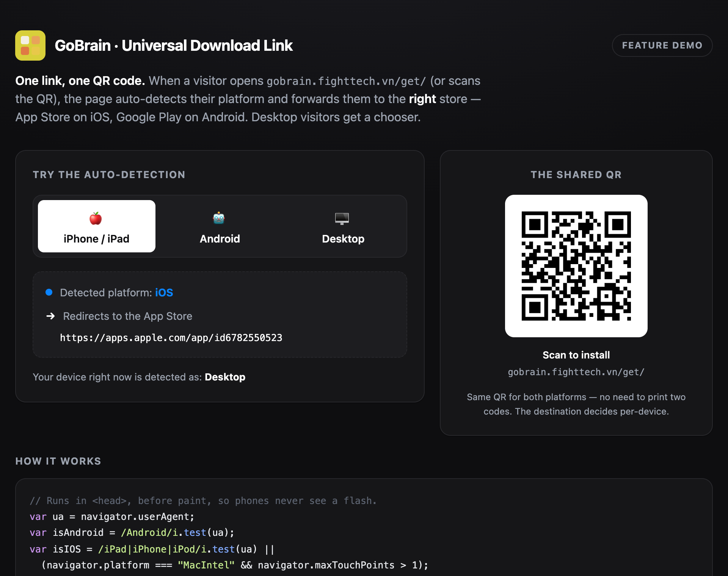Click the shared QR code image
The width and height of the screenshot is (728, 576).
(x=576, y=266)
